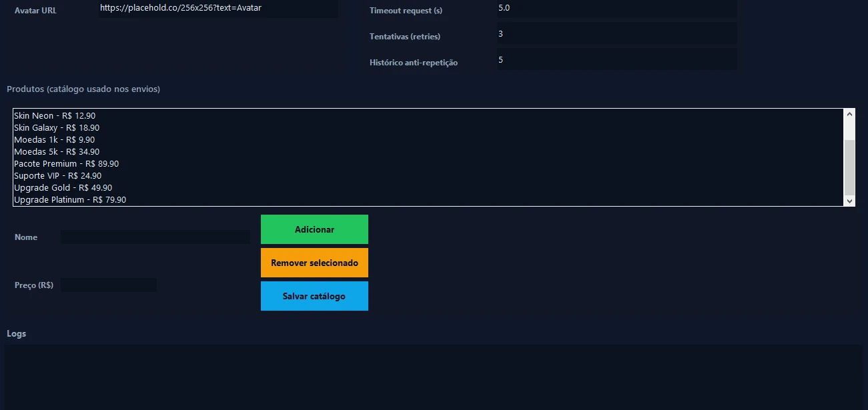Select Moedas 5k list item

click(x=57, y=152)
